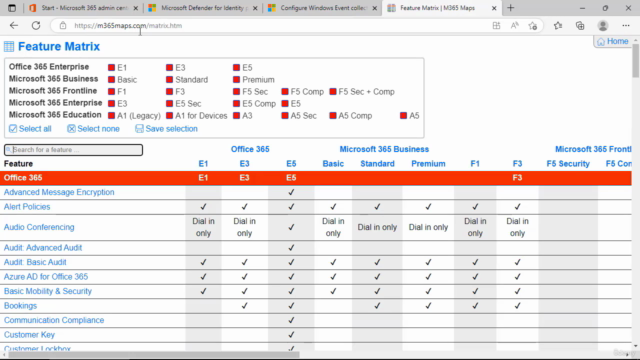Click the Office 365 orange section row
The height and width of the screenshot is (360, 640).
tap(316, 178)
